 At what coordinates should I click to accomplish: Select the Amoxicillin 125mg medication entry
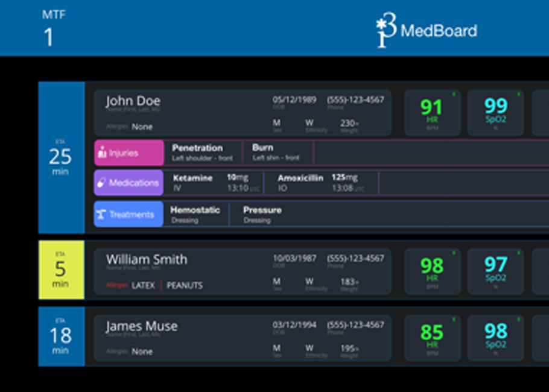coord(320,183)
